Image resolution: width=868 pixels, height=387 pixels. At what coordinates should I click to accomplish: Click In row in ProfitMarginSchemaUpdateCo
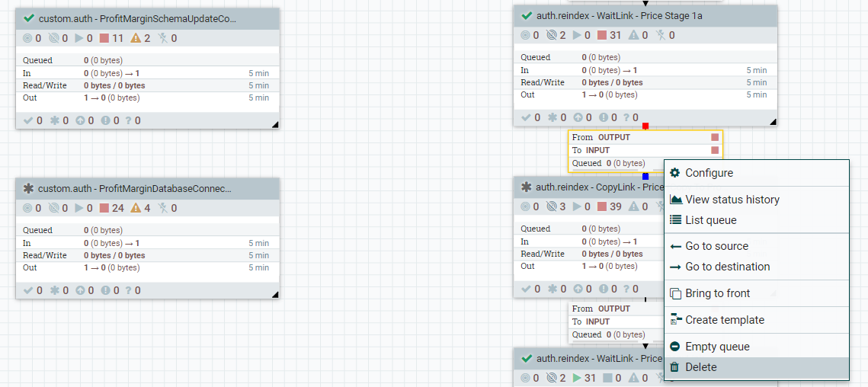tap(147, 72)
